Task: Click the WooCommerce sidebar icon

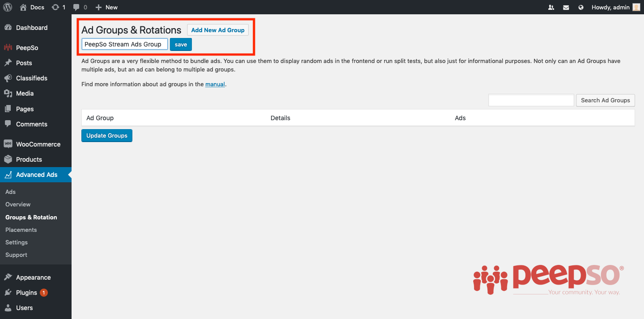Action: tap(8, 144)
